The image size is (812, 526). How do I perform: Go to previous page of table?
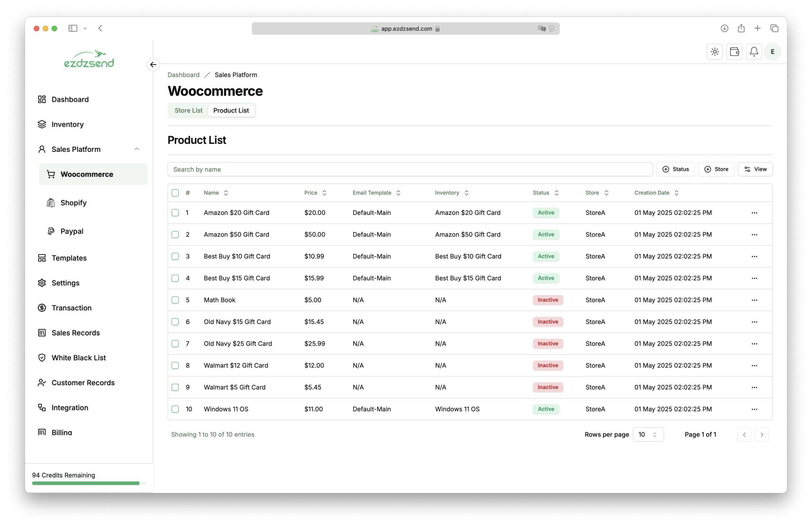pyautogui.click(x=744, y=435)
